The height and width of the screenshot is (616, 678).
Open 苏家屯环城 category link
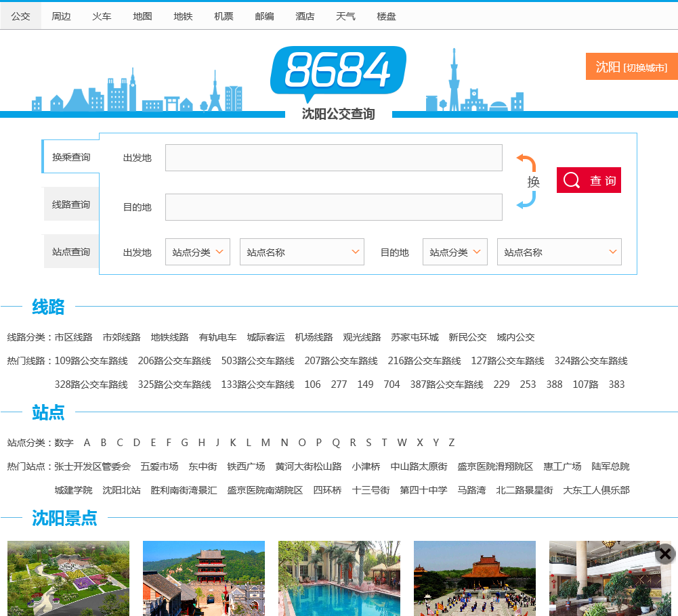(415, 337)
